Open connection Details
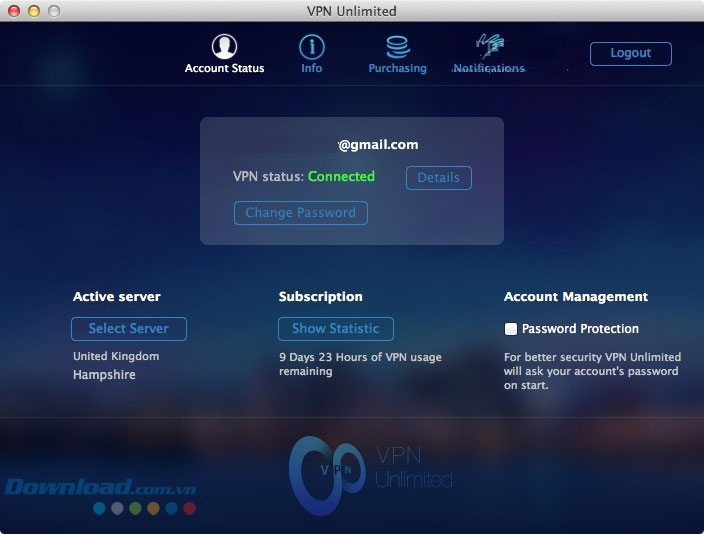The image size is (704, 534). click(438, 178)
